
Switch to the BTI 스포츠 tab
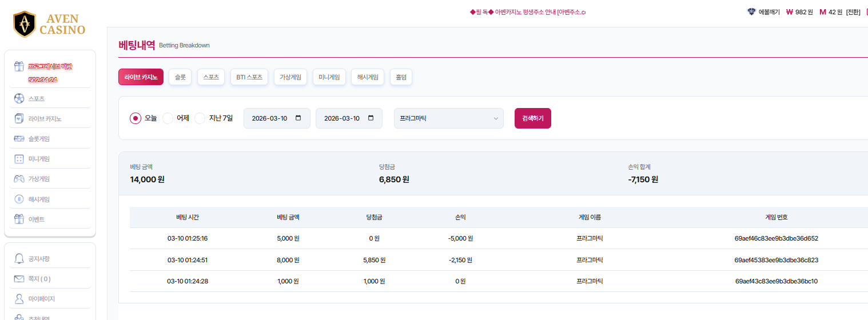[x=249, y=77]
